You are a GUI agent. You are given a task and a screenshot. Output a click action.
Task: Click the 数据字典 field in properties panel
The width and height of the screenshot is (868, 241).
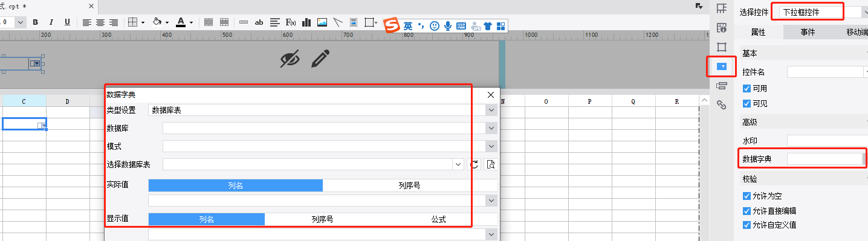pyautogui.click(x=825, y=159)
